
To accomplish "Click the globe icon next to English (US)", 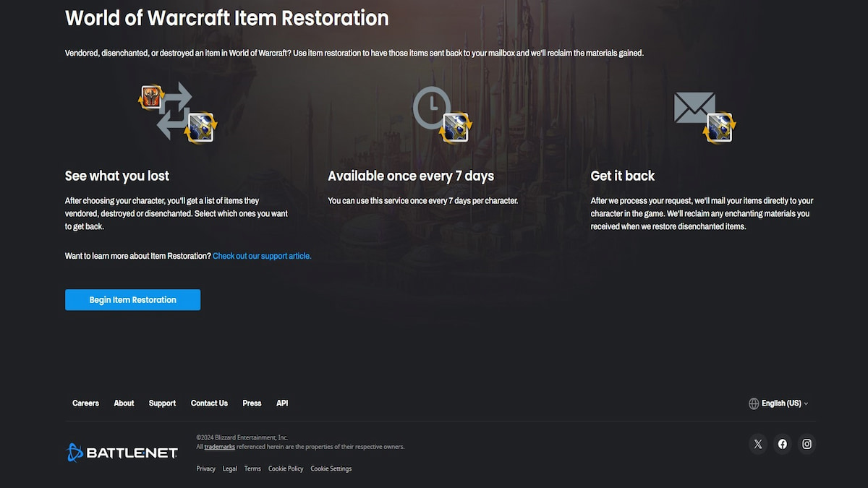I will click(754, 403).
